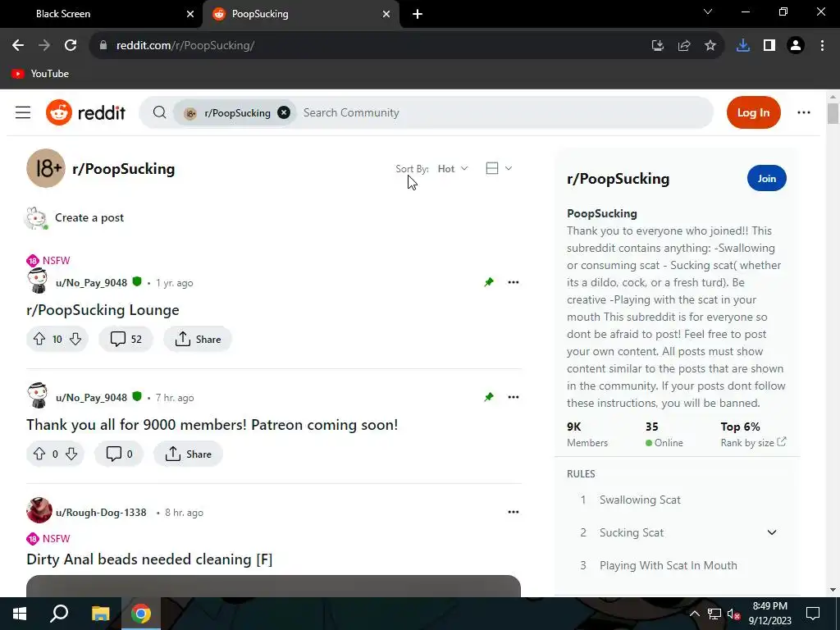Open comments on the 9000 members post
The width and height of the screenshot is (840, 630).
tap(119, 454)
